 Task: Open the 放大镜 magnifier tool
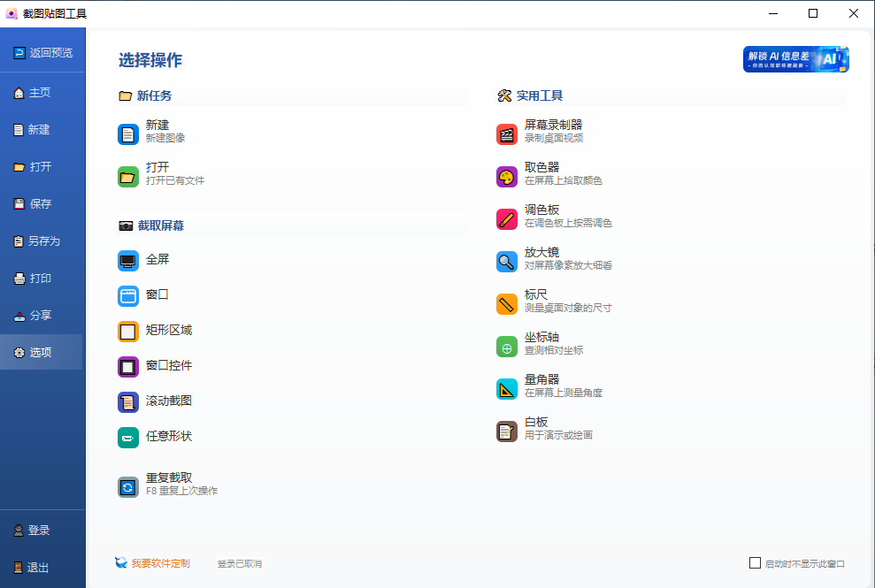[538, 257]
